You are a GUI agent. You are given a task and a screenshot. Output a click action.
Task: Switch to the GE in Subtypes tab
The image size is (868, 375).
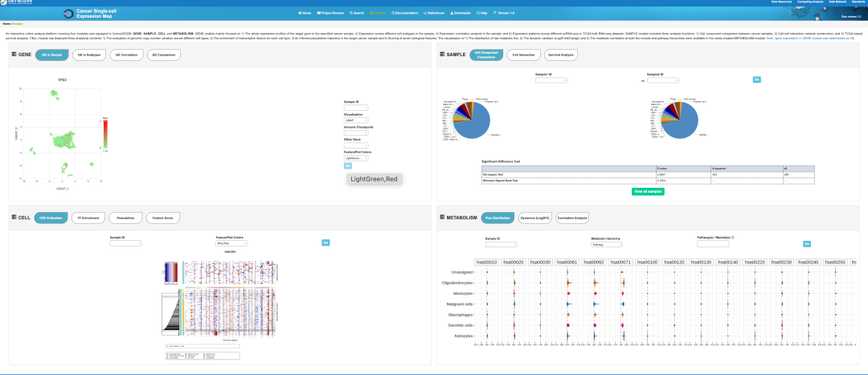tap(89, 55)
